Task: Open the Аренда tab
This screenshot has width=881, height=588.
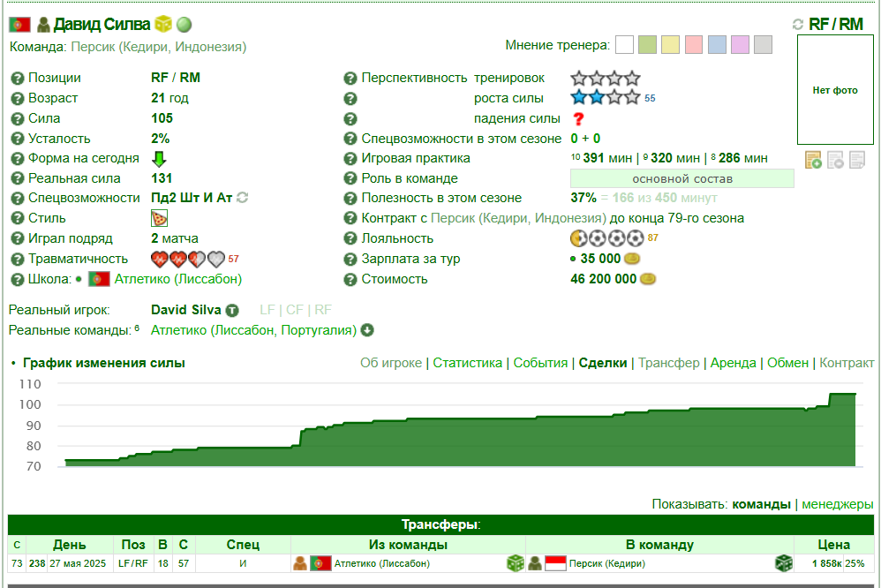Action: coord(734,363)
